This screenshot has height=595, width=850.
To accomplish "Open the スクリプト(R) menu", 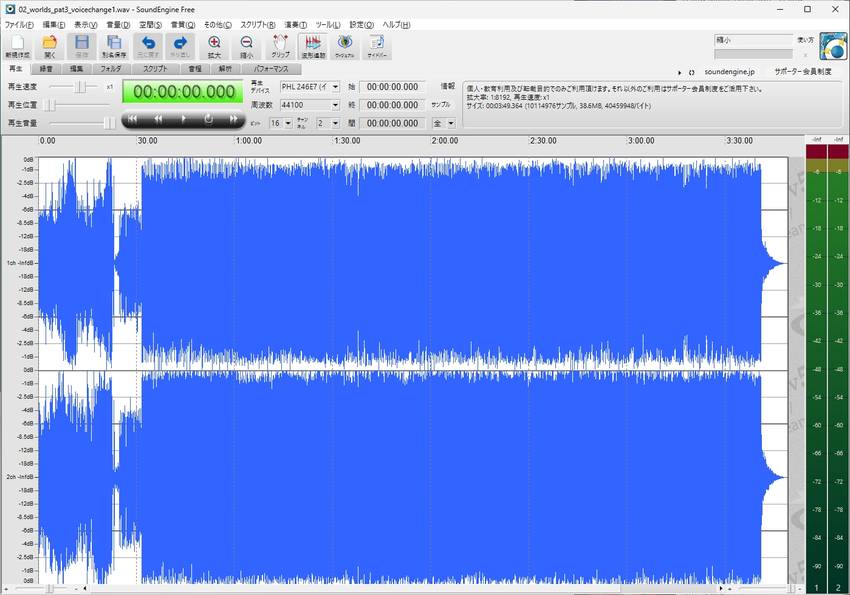I will [257, 25].
